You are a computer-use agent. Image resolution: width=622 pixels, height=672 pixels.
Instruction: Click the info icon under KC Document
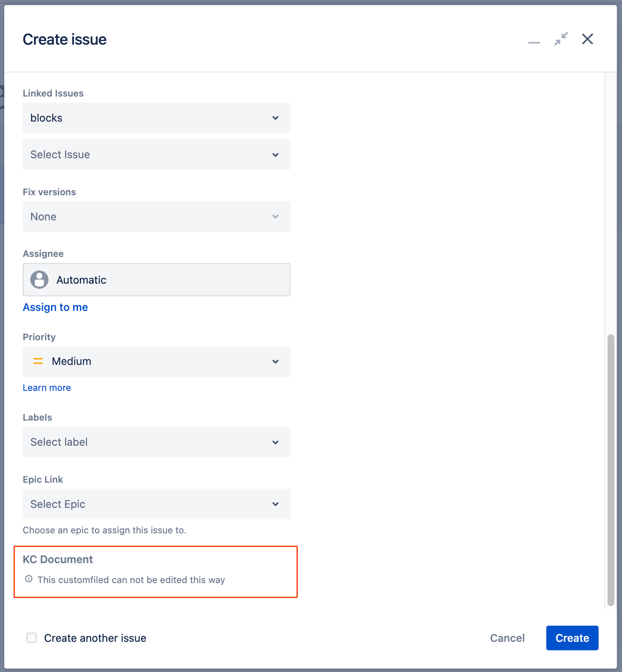29,579
